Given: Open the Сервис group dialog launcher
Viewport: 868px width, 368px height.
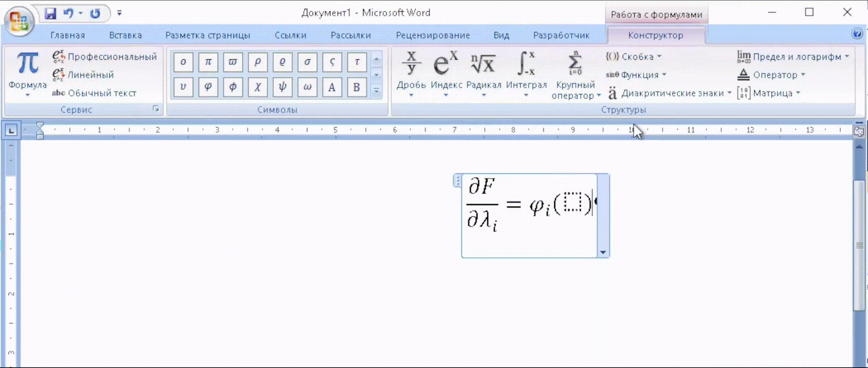Looking at the screenshot, I should point(156,109).
